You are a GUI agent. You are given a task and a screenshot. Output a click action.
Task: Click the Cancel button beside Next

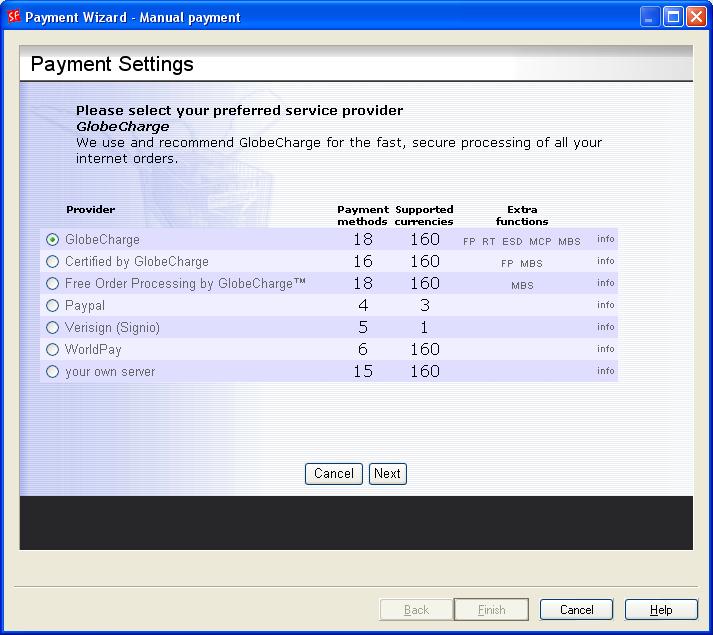coord(333,474)
